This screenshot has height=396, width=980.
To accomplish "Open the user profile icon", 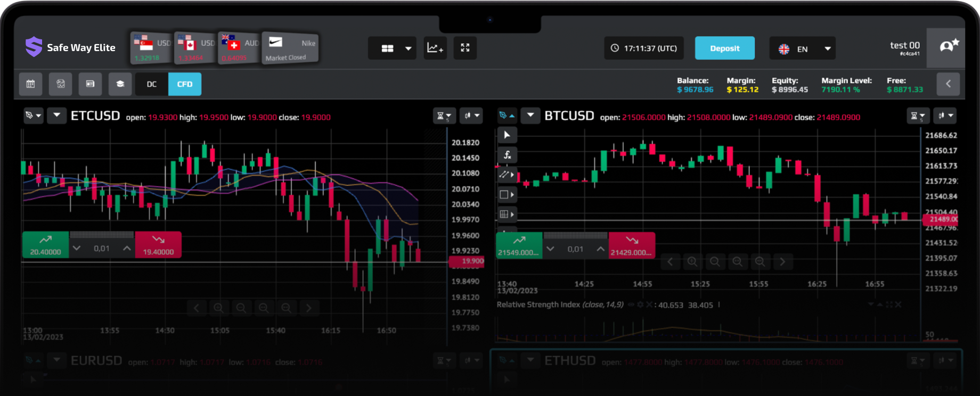I will point(946,48).
